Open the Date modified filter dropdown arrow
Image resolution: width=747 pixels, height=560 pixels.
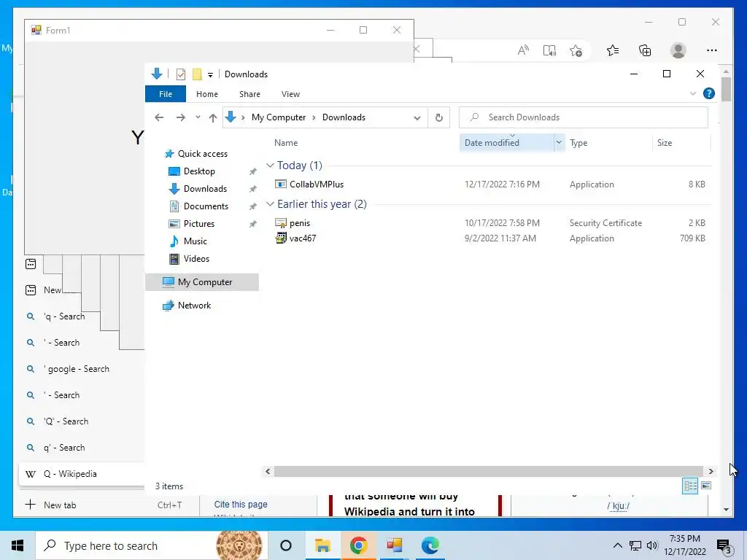(x=559, y=142)
